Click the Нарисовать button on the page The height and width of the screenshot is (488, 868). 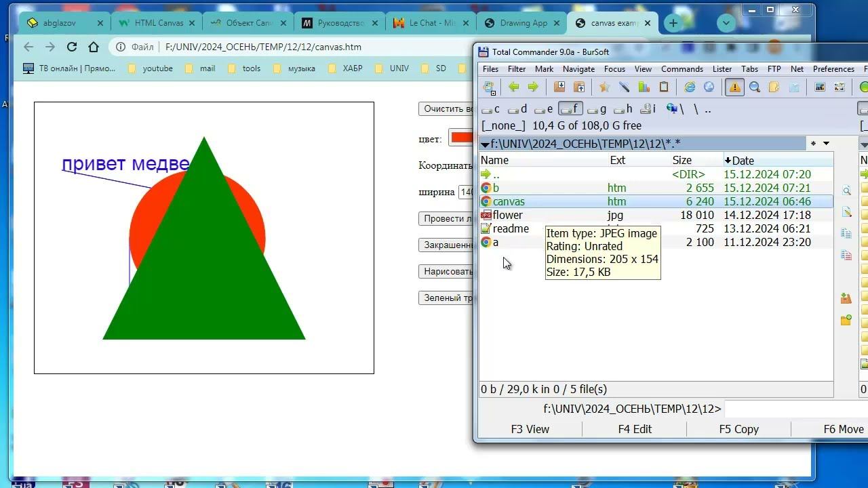pos(446,272)
